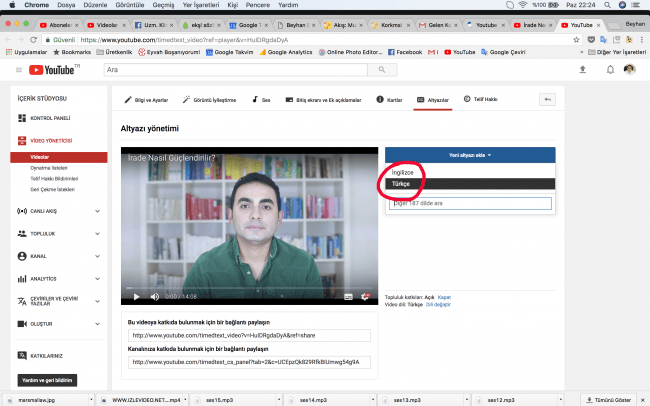
Task: Open the notifications bell
Action: 610,70
